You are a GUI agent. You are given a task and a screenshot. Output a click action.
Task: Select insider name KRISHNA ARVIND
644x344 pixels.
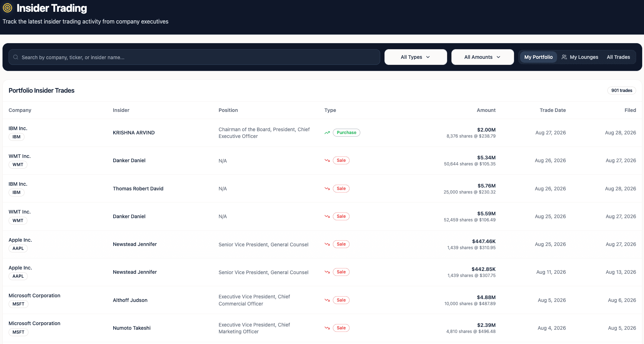point(134,133)
